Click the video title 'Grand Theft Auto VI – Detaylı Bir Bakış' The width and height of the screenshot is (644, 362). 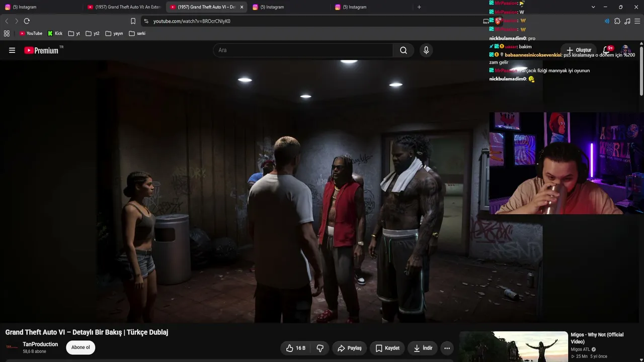coord(87,332)
